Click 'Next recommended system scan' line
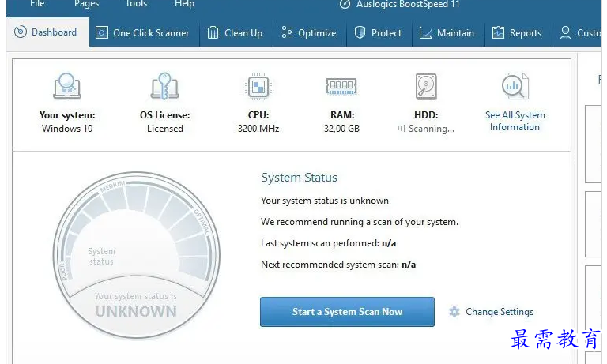 click(338, 265)
